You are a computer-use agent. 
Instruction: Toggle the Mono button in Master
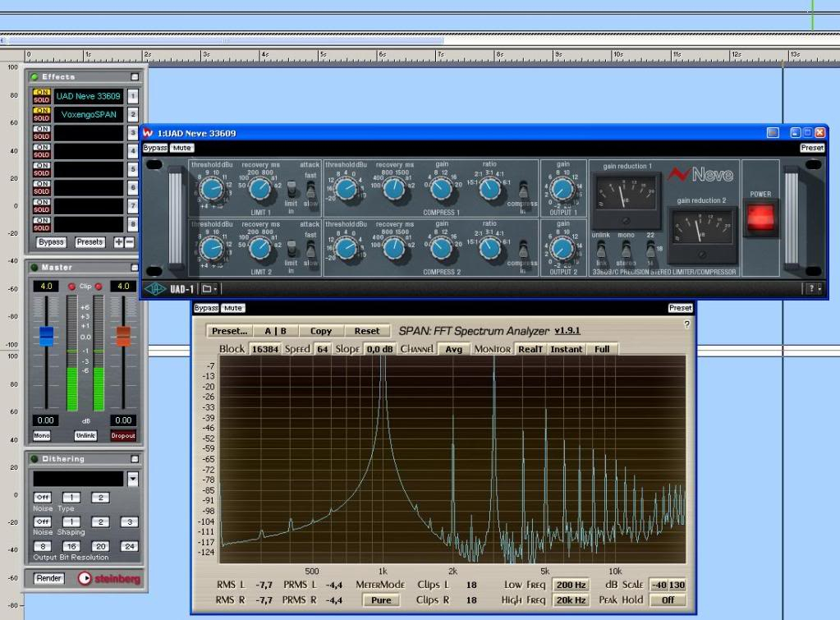tap(41, 436)
